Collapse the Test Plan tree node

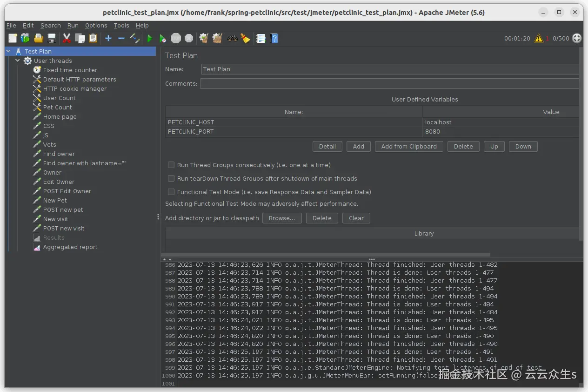(x=9, y=51)
